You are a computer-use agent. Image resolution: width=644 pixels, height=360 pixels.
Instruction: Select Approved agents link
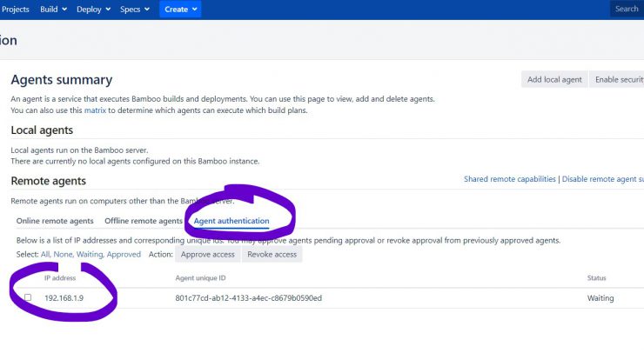click(124, 254)
